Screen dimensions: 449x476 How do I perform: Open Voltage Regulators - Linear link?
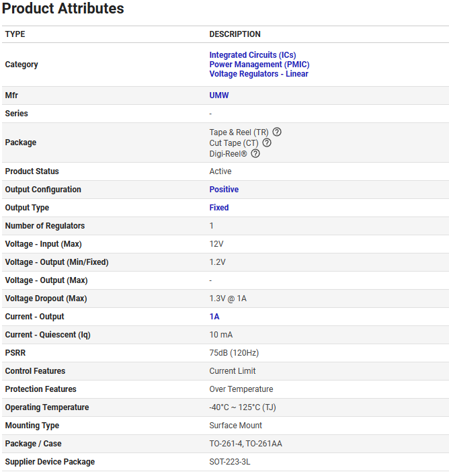pyautogui.click(x=259, y=74)
